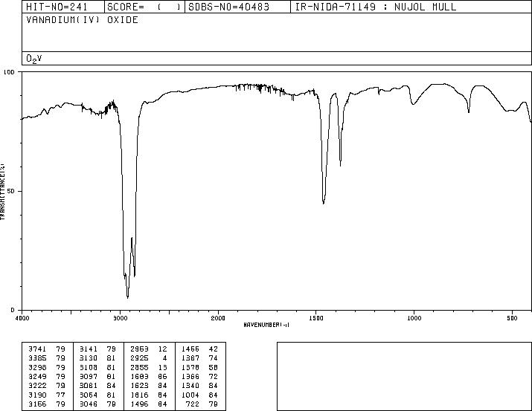Click the deepest absorption peak near 2925
532x411 pixels.
tap(127, 297)
